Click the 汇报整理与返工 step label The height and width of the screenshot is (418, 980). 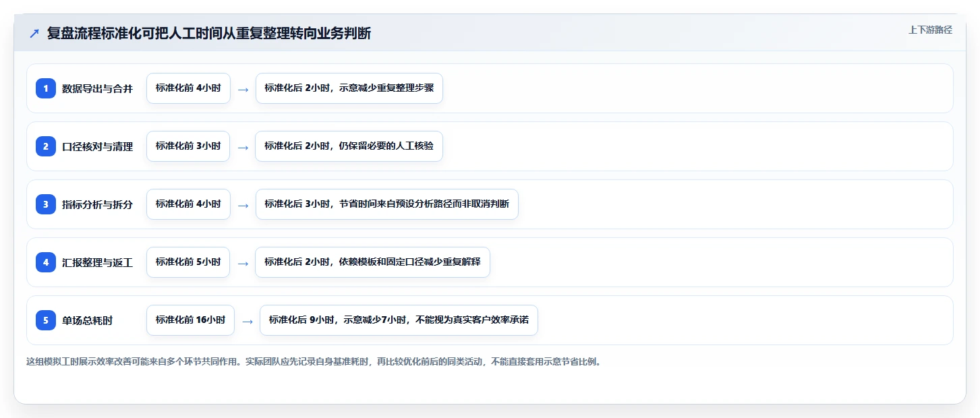(x=97, y=262)
